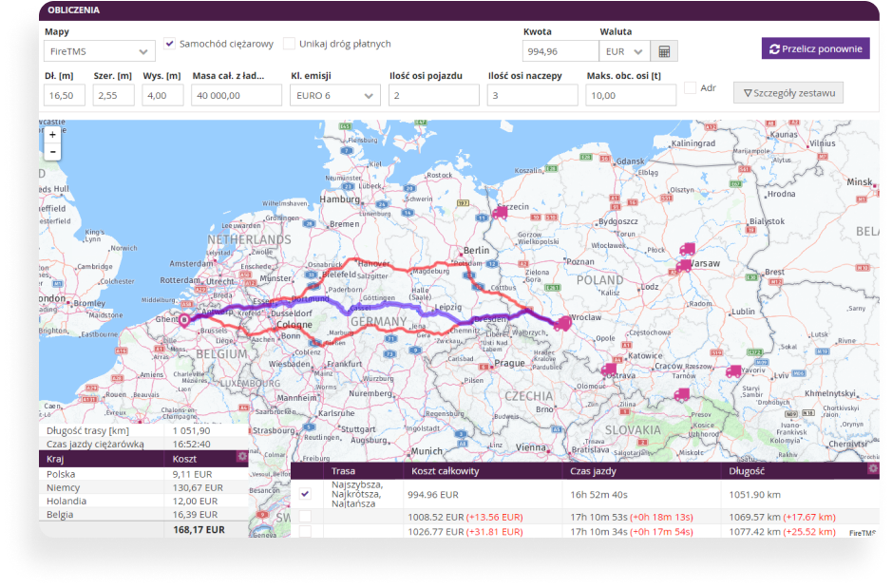Image resolution: width=892 pixels, height=588 pixels.
Task: Zoom in the map with plus button
Action: tap(52, 135)
